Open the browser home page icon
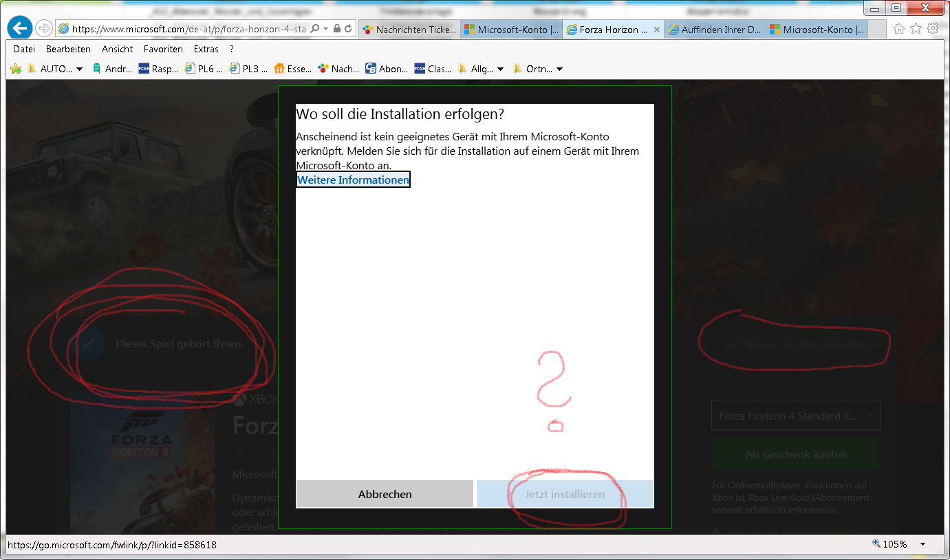The image size is (950, 560). [900, 29]
